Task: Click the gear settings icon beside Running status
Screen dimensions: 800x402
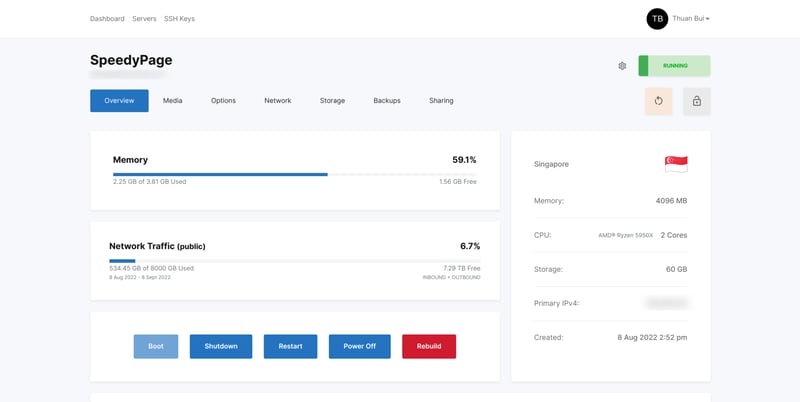Action: [x=622, y=66]
